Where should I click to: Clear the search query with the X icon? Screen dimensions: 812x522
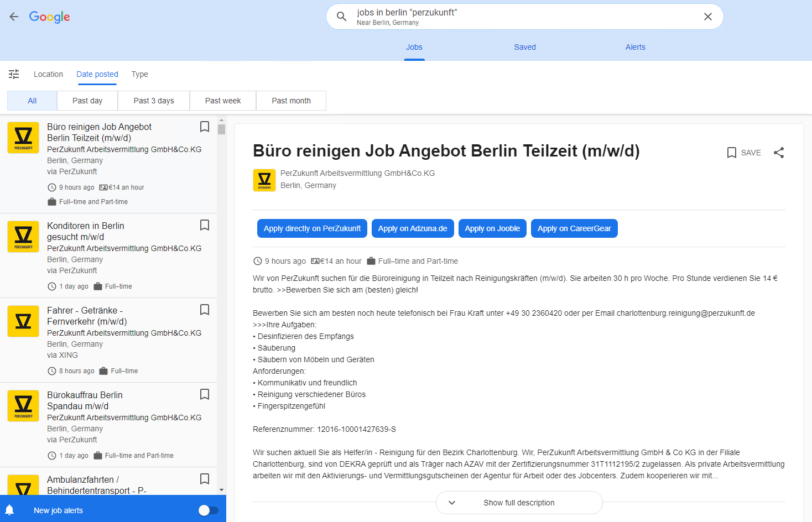pyautogui.click(x=708, y=16)
